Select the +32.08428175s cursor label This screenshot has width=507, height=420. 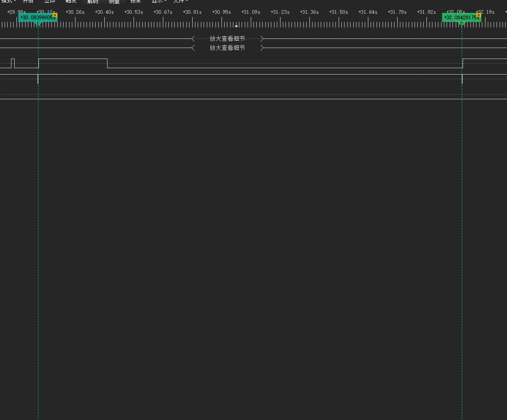point(461,17)
